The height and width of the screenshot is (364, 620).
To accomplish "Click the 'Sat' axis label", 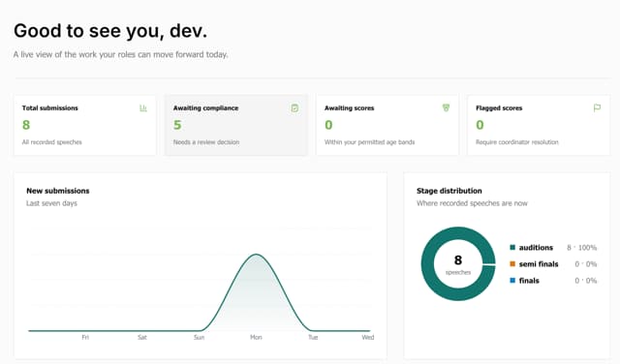I will pos(142,337).
